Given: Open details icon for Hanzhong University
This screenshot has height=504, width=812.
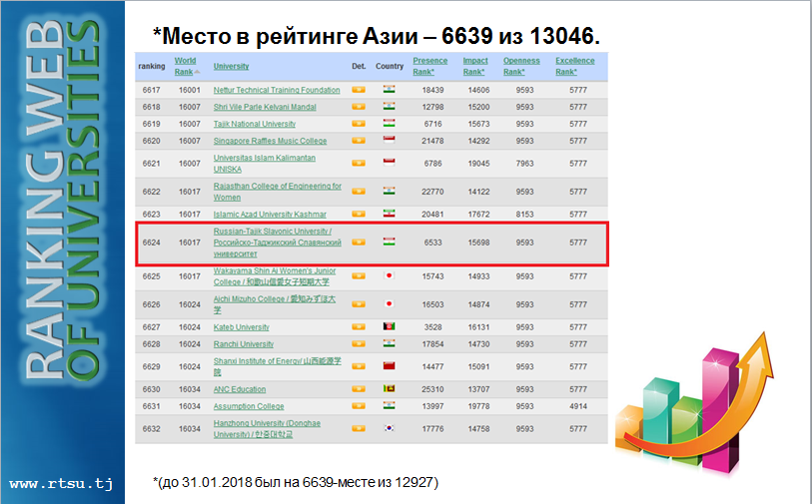Looking at the screenshot, I should (x=359, y=428).
